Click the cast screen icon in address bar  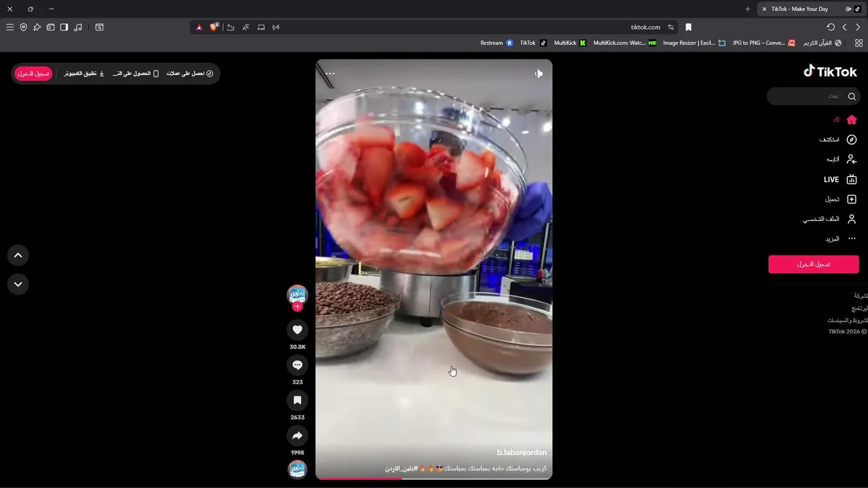tap(261, 27)
